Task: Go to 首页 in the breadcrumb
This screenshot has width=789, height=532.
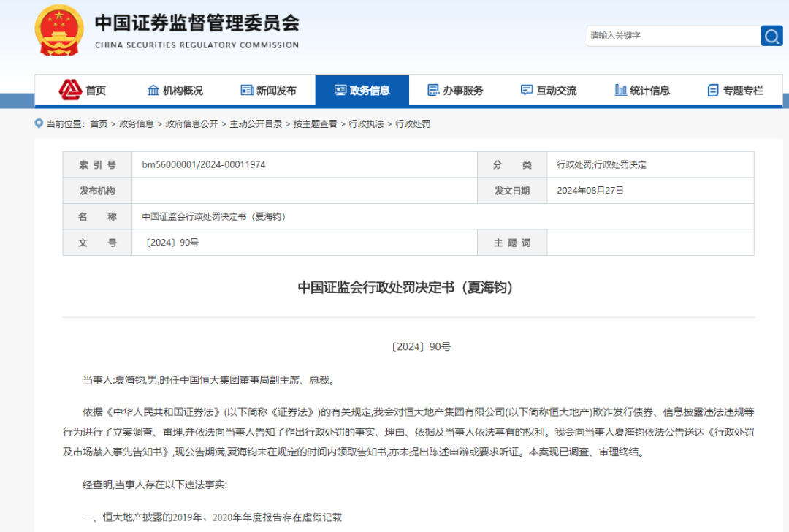Action: pyautogui.click(x=99, y=123)
